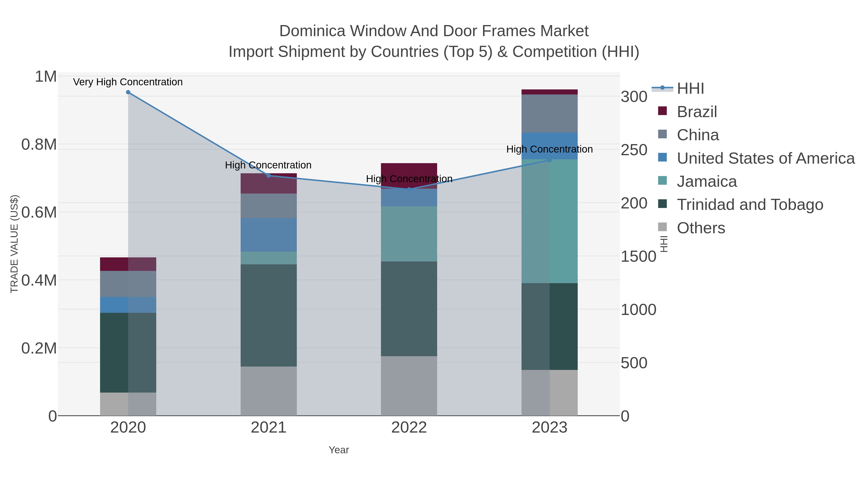Select the 2022 x-axis label
Image resolution: width=868 pixels, height=488 pixels.
click(409, 428)
